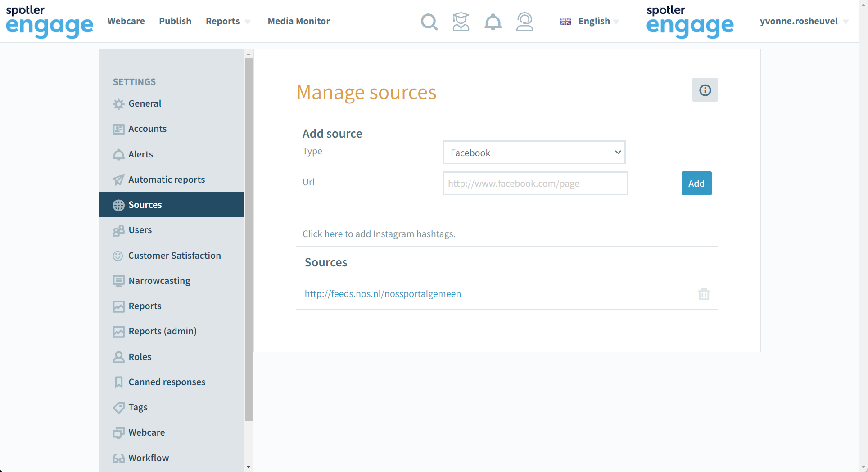The width and height of the screenshot is (868, 472).
Task: Open the academy graduation cap icon
Action: [461, 22]
